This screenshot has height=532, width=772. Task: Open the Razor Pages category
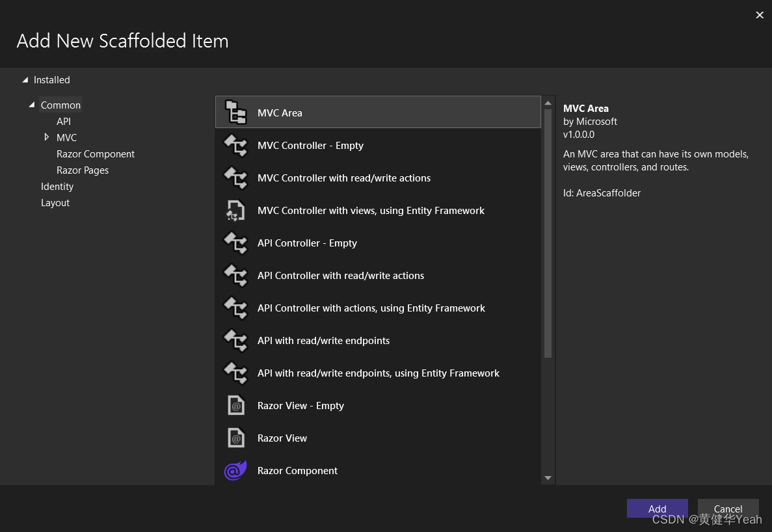(x=83, y=170)
